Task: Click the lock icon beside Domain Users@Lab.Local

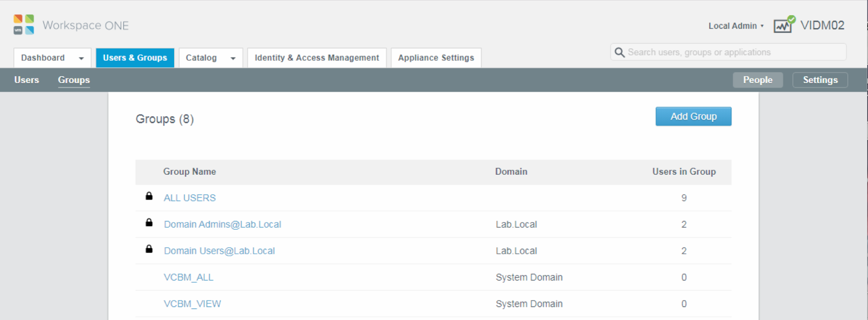Action: (x=149, y=249)
